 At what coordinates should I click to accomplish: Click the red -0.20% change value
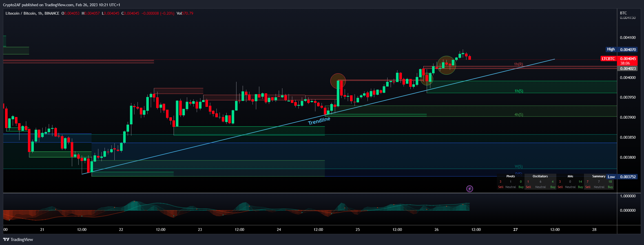point(167,13)
